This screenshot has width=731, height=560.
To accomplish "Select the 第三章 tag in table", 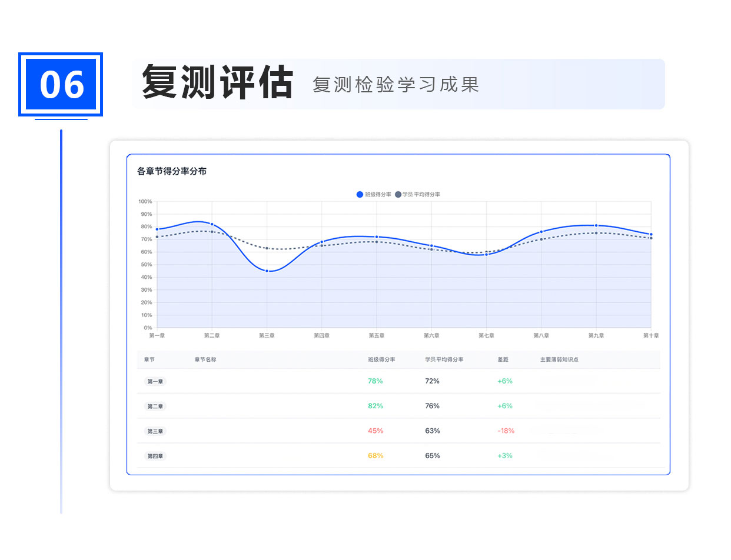I will [156, 431].
